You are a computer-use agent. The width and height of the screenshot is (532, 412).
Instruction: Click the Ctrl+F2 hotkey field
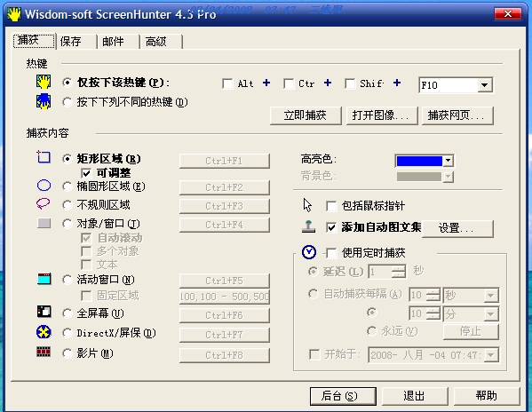coord(225,187)
